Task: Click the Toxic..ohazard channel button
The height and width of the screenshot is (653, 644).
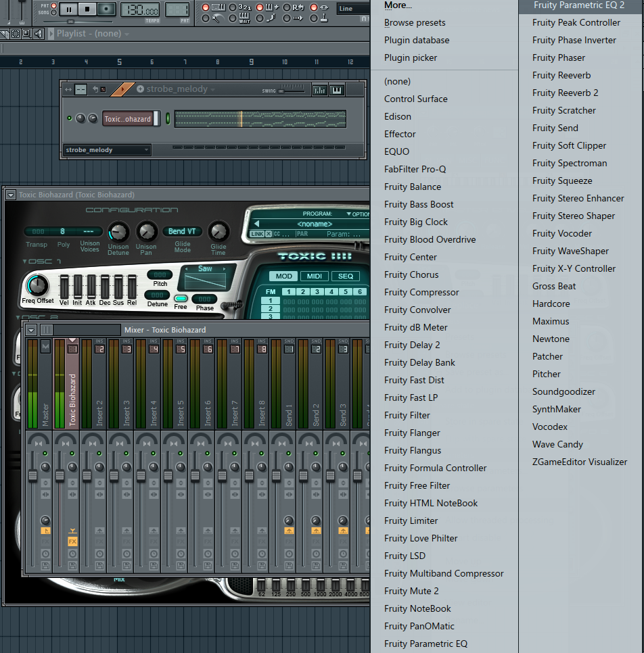Action: click(x=128, y=119)
